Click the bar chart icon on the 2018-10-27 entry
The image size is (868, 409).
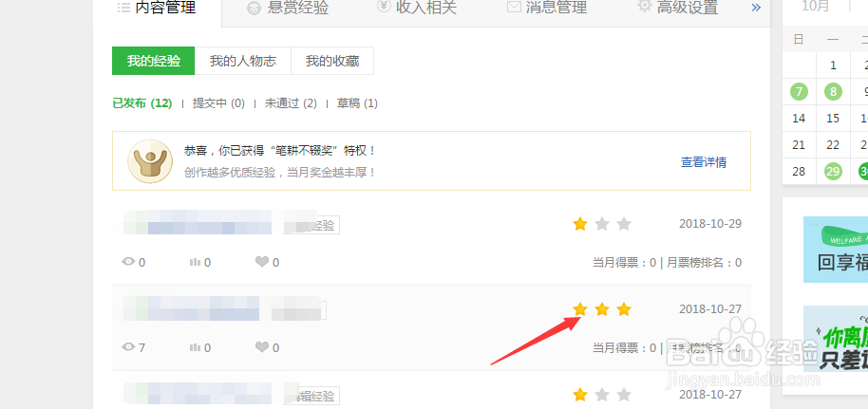pos(195,347)
